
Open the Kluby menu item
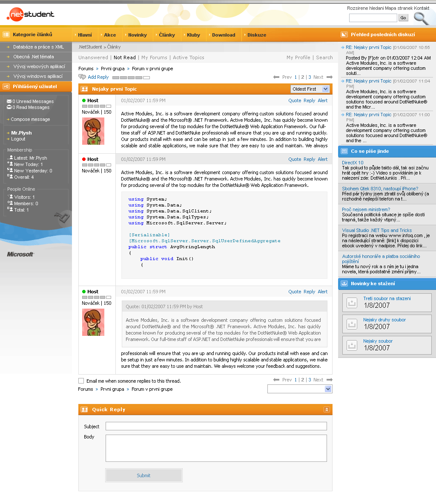194,35
